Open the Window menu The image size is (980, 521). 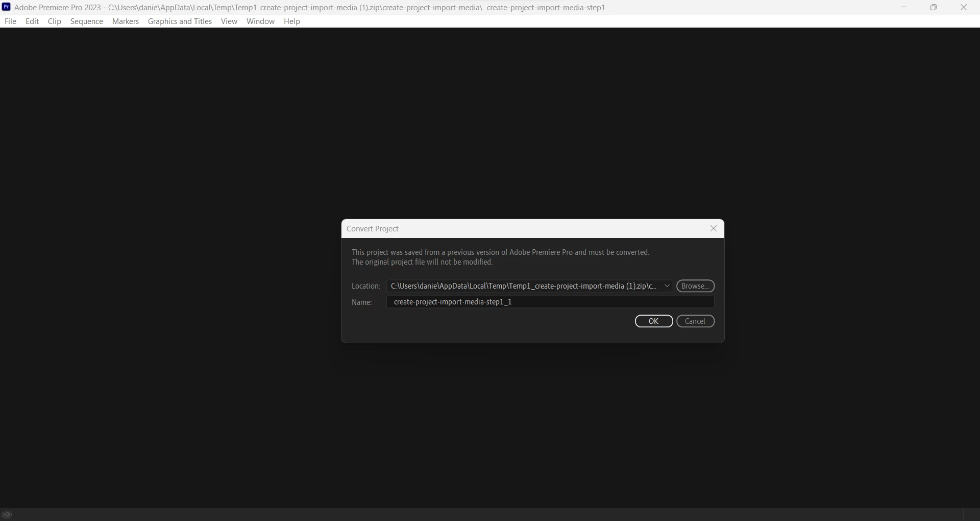click(260, 21)
